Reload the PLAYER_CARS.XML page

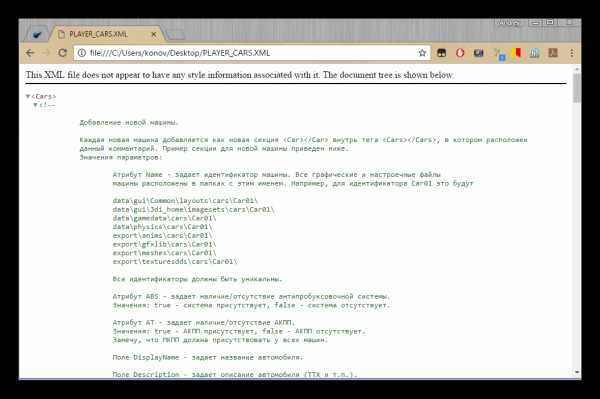pyautogui.click(x=62, y=53)
